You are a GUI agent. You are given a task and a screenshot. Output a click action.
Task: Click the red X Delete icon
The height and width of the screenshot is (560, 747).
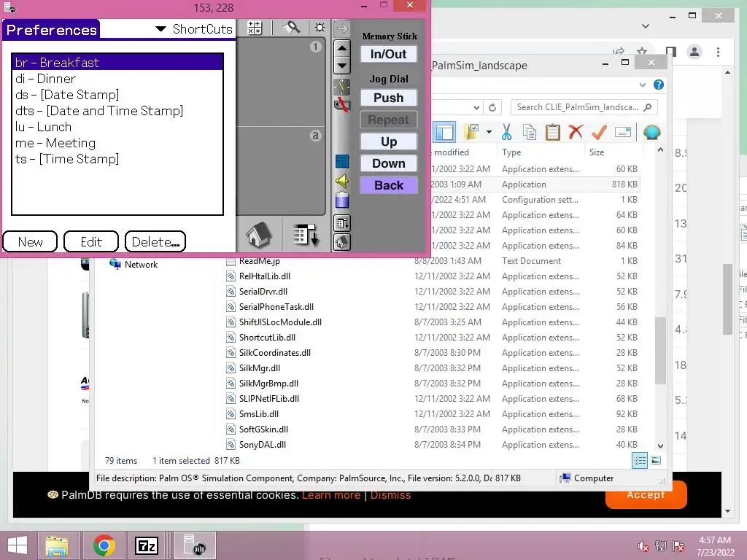coord(576,131)
